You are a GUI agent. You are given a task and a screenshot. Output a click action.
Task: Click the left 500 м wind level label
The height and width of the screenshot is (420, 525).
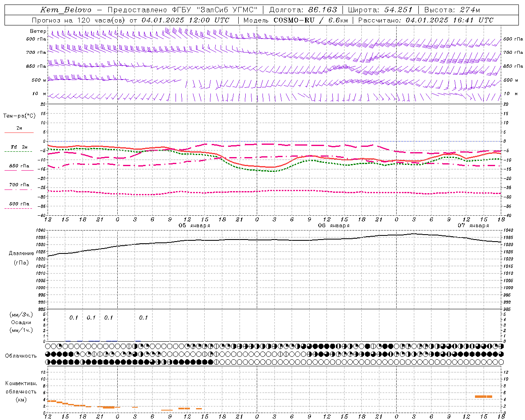39,80
